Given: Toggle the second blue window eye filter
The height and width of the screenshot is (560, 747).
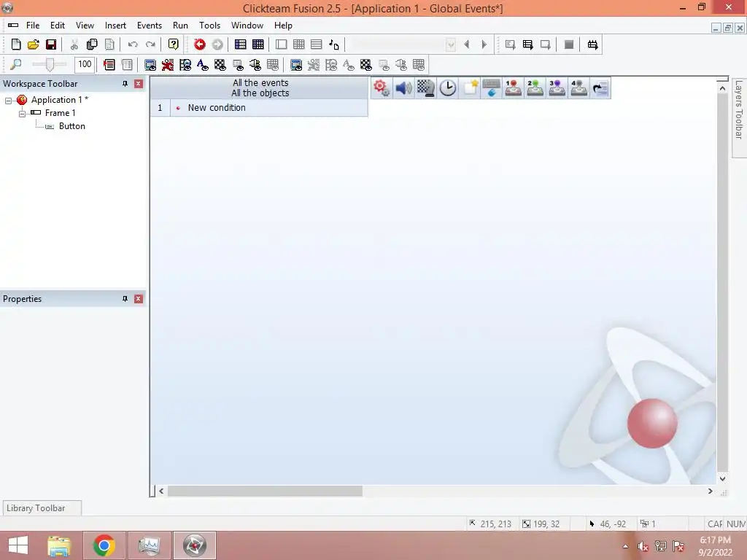Looking at the screenshot, I should (x=296, y=64).
